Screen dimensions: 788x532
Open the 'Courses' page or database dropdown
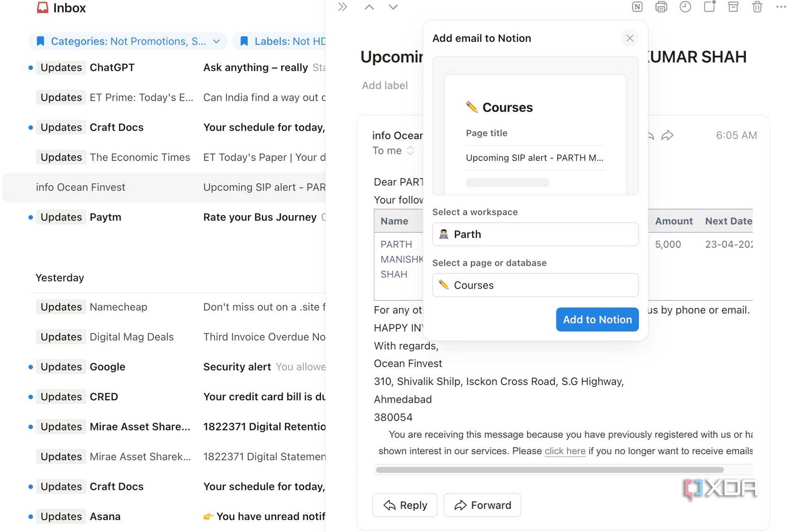(534, 285)
